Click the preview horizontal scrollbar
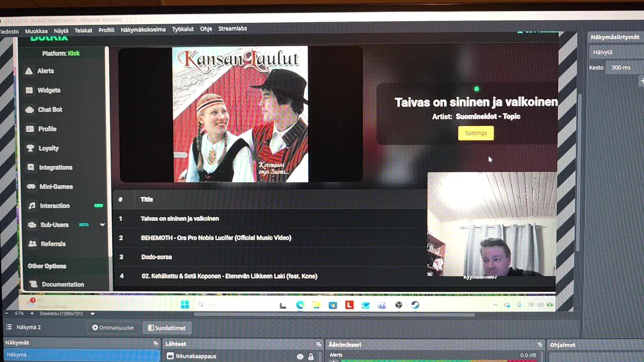 click(x=335, y=315)
